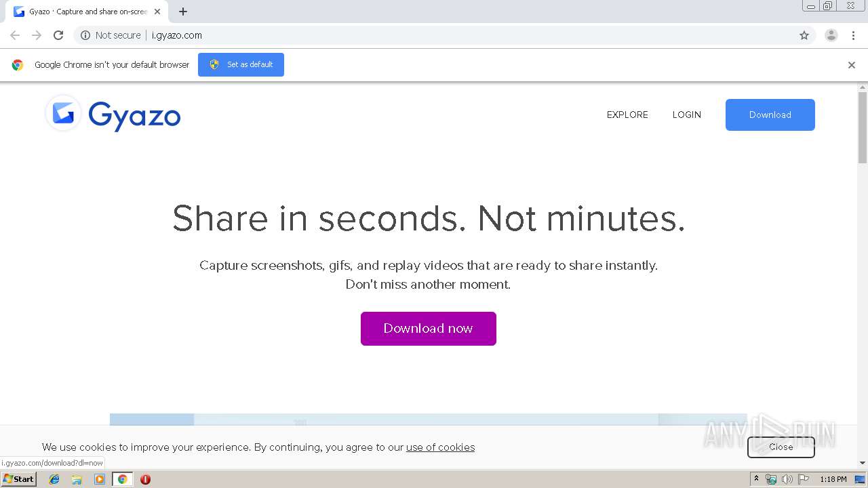Viewport: 868px width, 488px height.
Task: Show hidden system tray icons
Action: pos(756,479)
